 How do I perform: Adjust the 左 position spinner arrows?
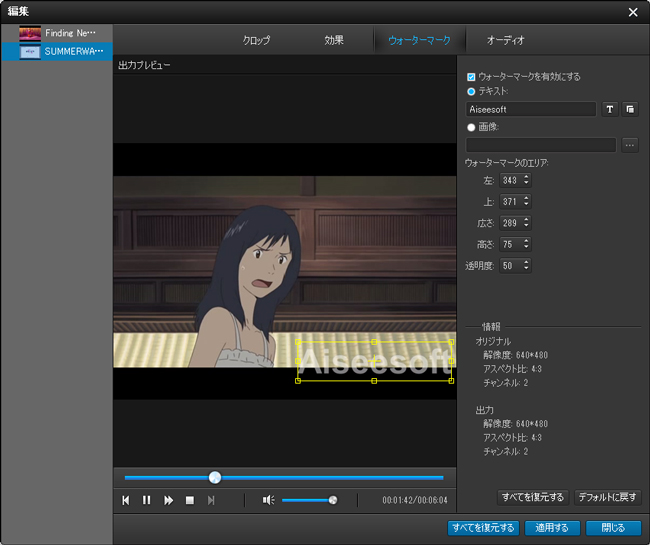point(526,180)
